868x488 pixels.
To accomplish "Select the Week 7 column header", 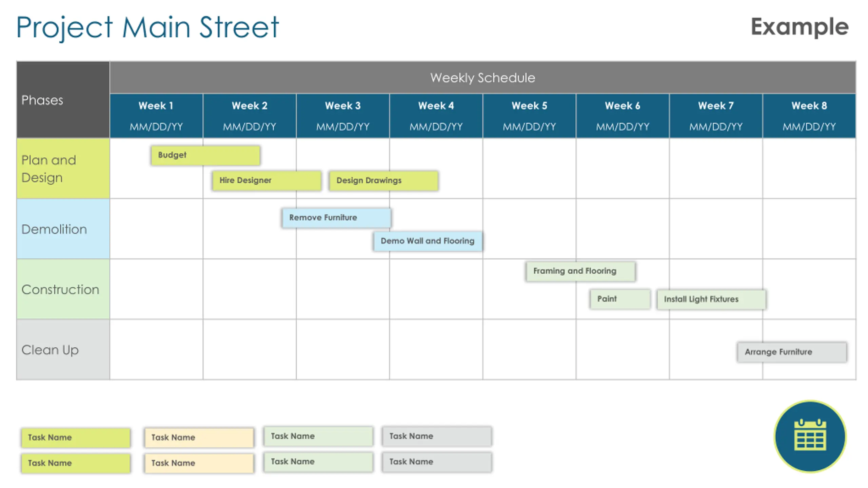I will click(x=716, y=116).
